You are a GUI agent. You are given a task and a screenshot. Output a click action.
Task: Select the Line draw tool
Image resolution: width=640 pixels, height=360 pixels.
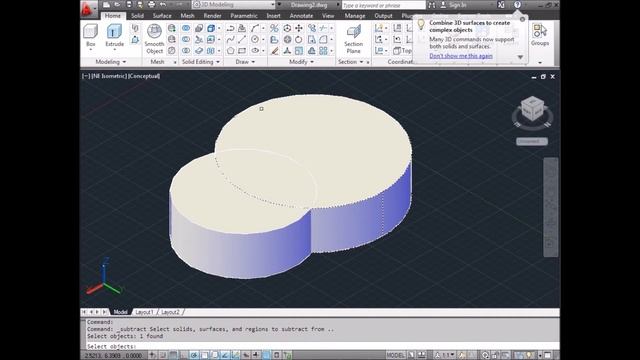tap(242, 40)
